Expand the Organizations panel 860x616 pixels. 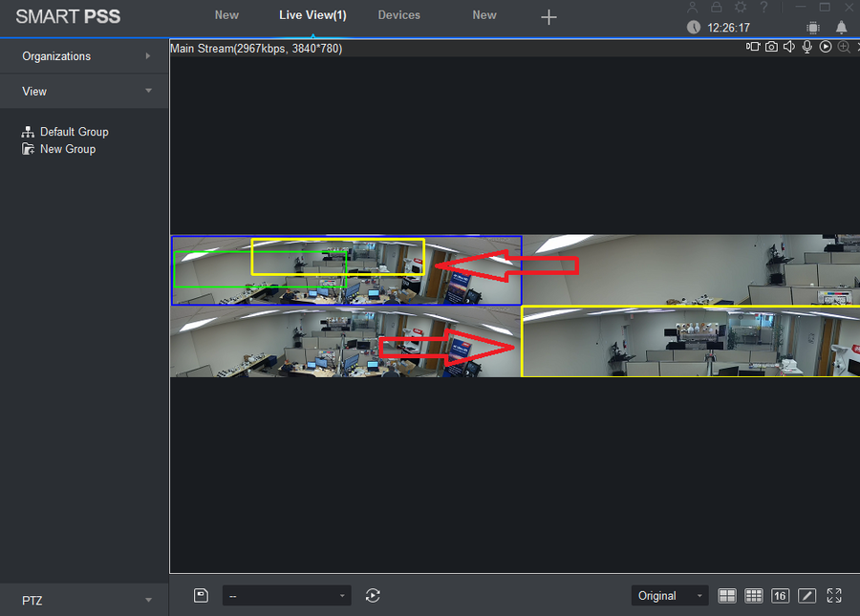pyautogui.click(x=84, y=56)
